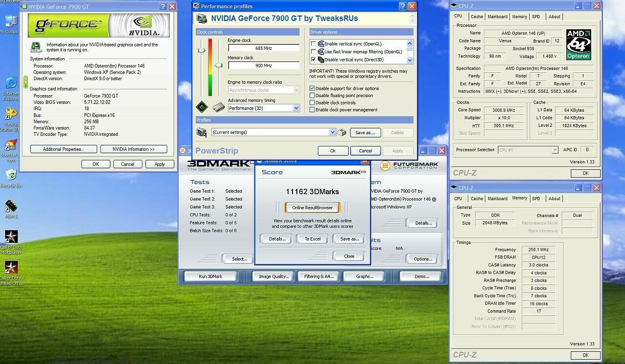The height and width of the screenshot is (364, 625).
Task: Open Mainboard tab in CPU-Z processor window
Action: [x=498, y=17]
